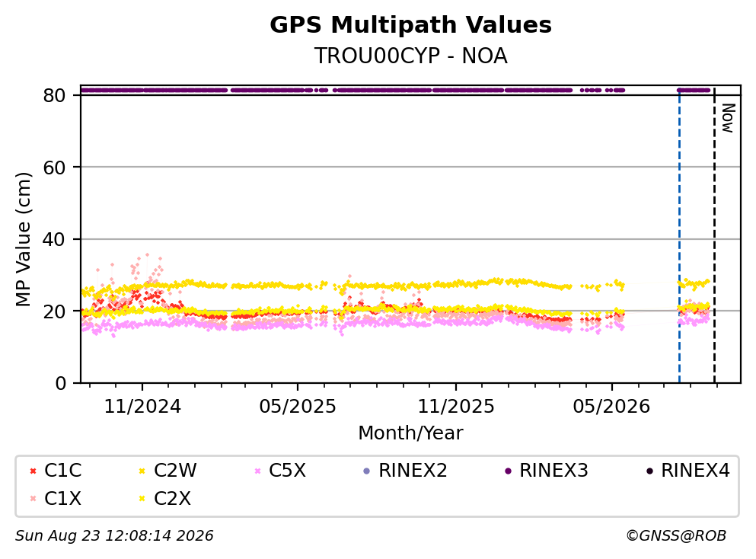The width and height of the screenshot is (756, 559).
Task: Click the MP Value (cm) axis label
Action: 23,239
